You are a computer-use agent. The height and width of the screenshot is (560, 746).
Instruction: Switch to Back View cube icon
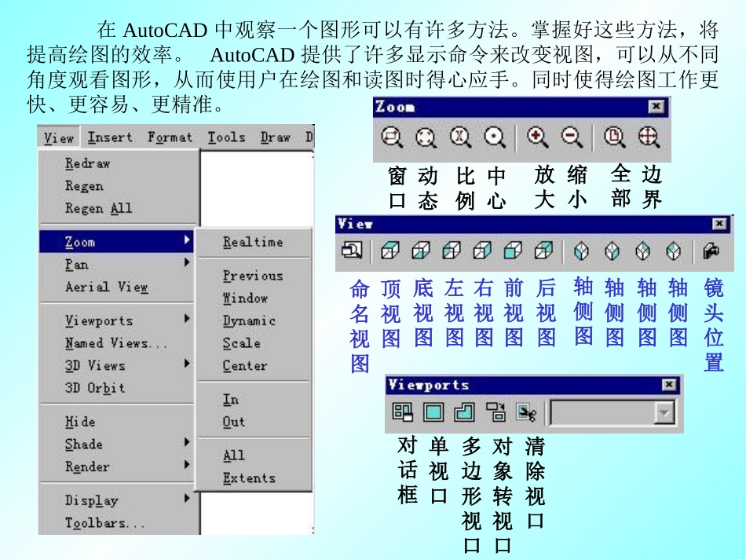point(543,251)
